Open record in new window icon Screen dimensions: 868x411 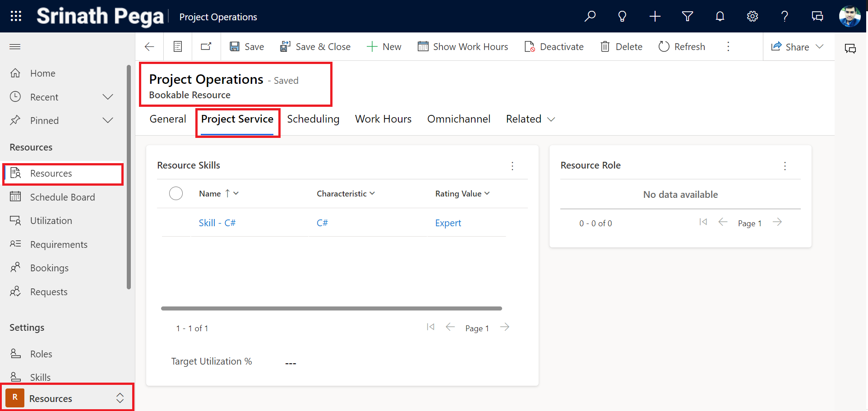[x=206, y=47]
